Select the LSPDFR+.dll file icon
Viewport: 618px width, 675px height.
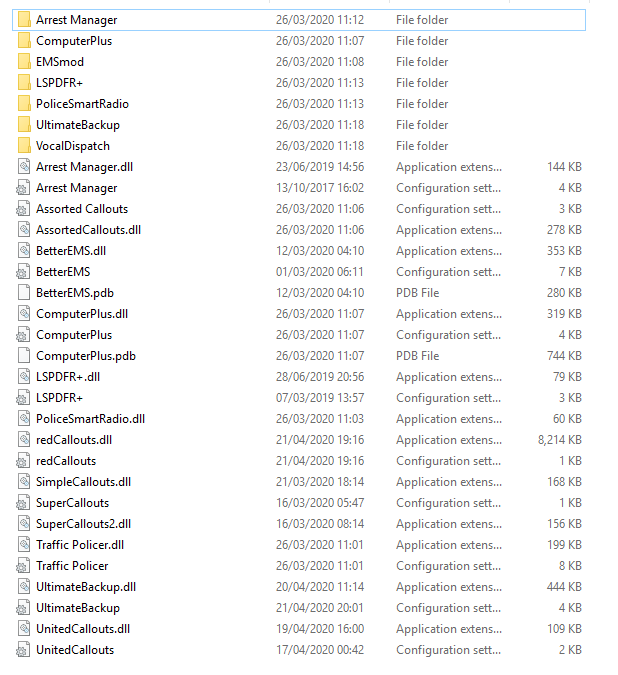pos(24,377)
